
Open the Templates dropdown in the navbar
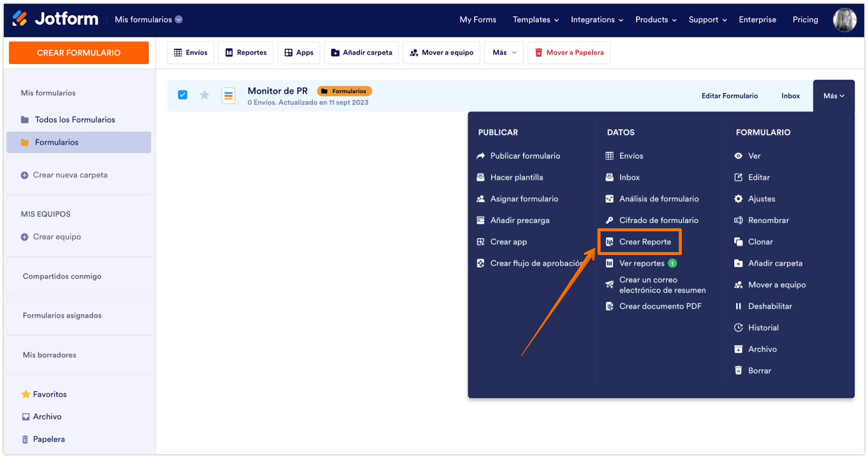tap(535, 20)
